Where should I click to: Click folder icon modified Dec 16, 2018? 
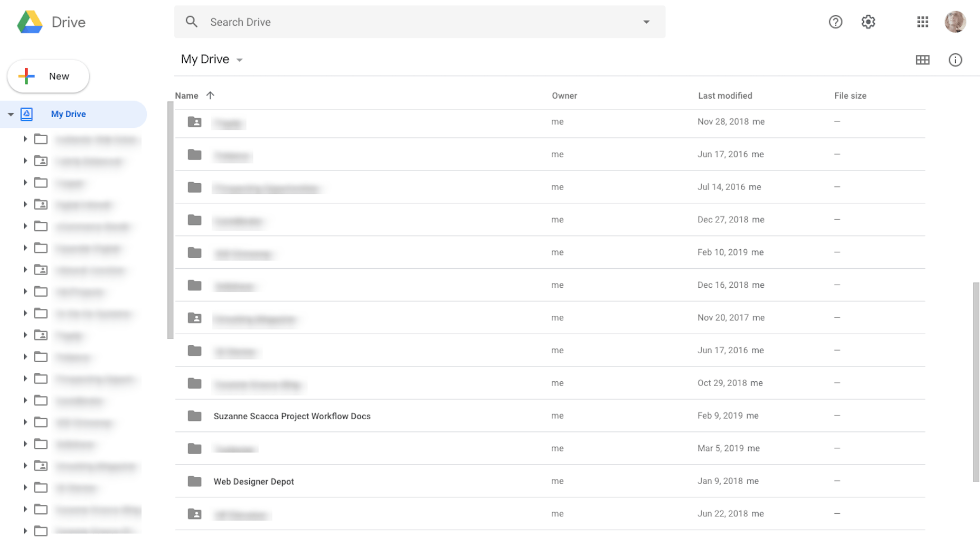pyautogui.click(x=195, y=286)
